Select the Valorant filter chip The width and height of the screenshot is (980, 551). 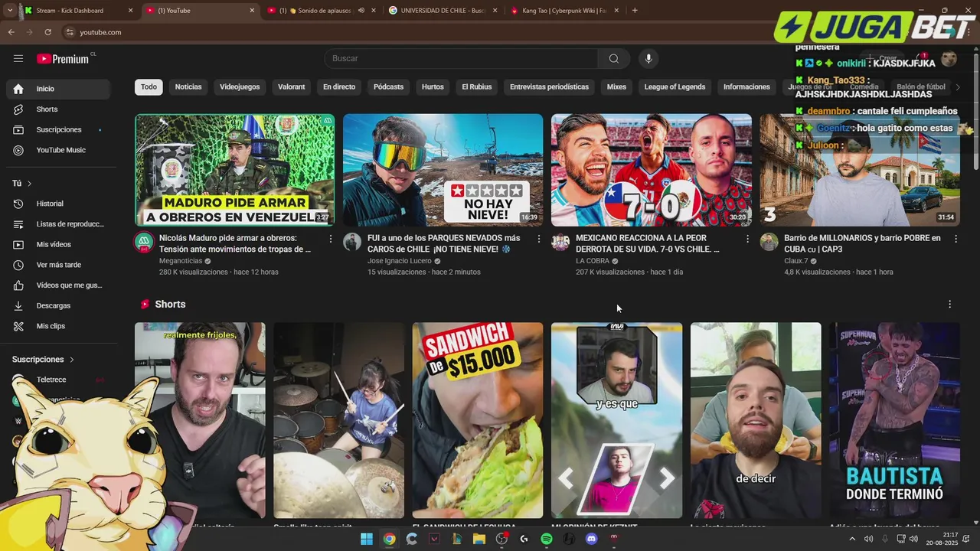click(291, 86)
